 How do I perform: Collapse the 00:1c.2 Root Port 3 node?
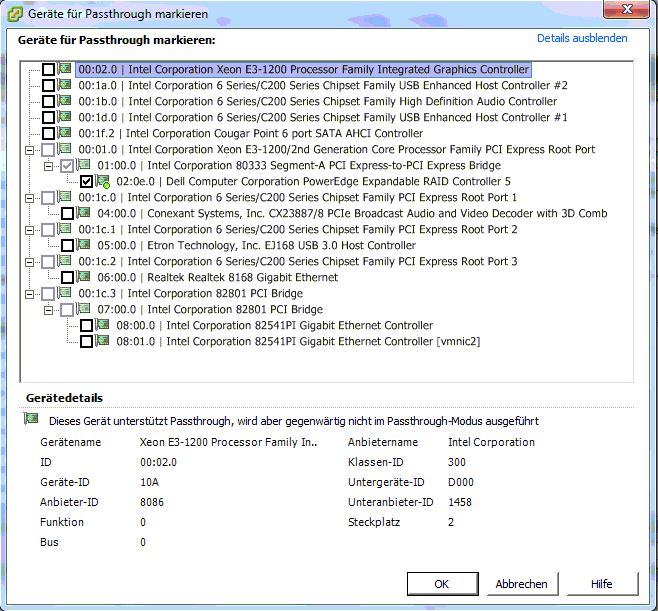tap(29, 262)
